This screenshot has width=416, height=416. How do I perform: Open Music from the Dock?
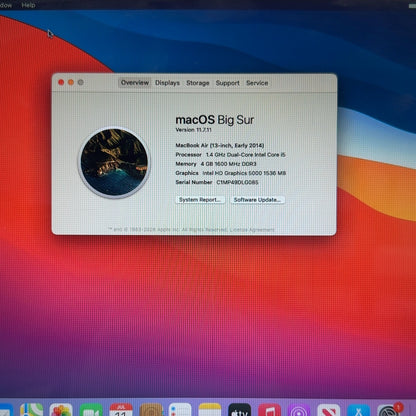pos(269,410)
